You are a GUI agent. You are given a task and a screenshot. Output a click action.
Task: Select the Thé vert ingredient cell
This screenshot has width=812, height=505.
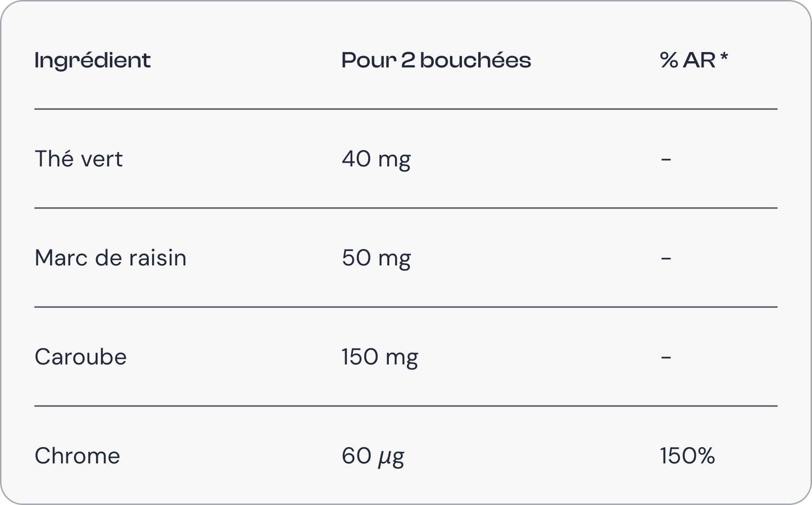click(x=79, y=159)
